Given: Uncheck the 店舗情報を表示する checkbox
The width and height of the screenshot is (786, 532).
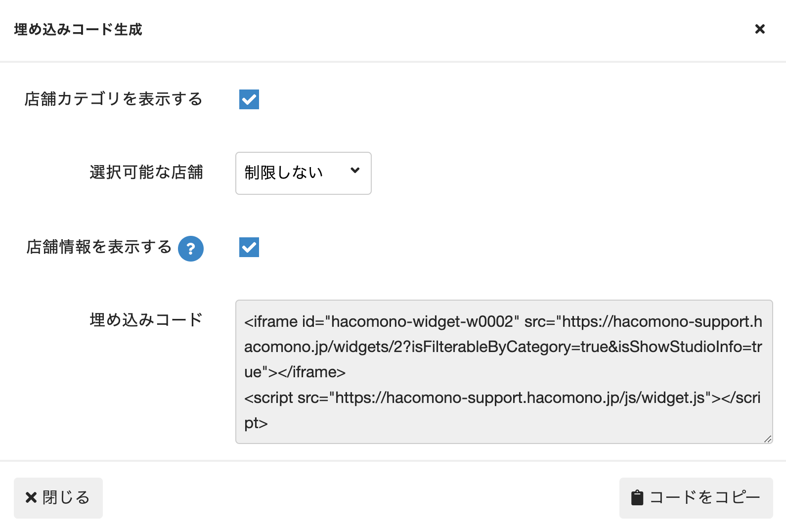Looking at the screenshot, I should click(249, 247).
